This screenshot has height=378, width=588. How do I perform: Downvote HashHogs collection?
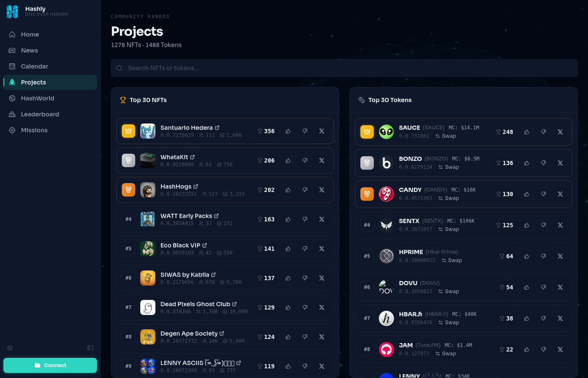tap(305, 190)
